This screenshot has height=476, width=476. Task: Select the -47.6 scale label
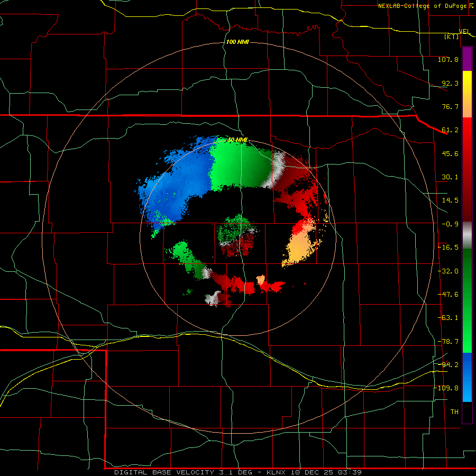click(448, 295)
